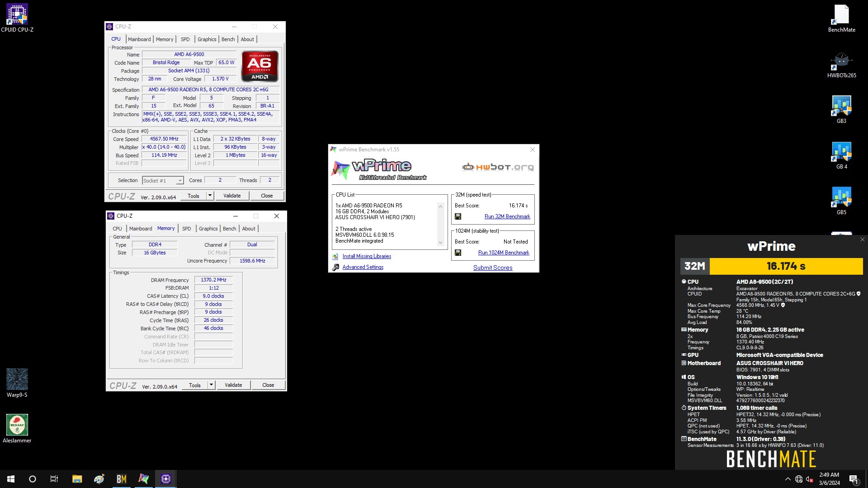Open the network globe tray icon

tap(799, 479)
